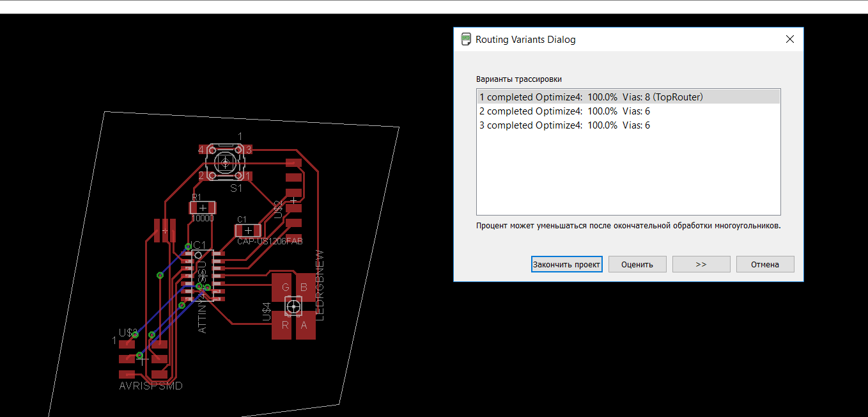
Task: Click the Оценить button
Action: click(x=637, y=264)
